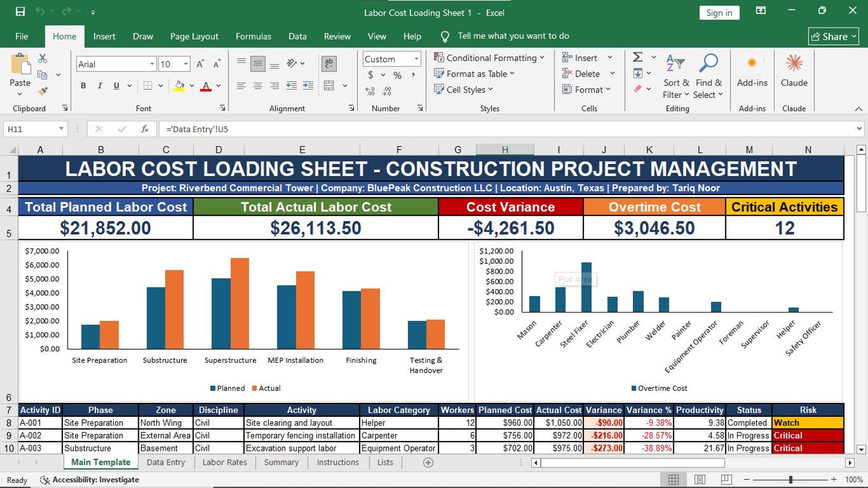Open Find & Select magnifier
This screenshot has width=868, height=488.
(708, 76)
